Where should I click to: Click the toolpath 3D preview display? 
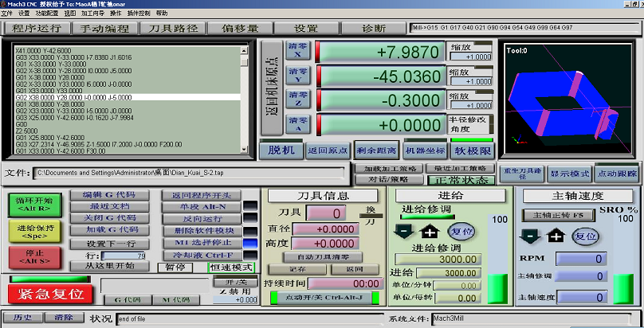(567, 99)
